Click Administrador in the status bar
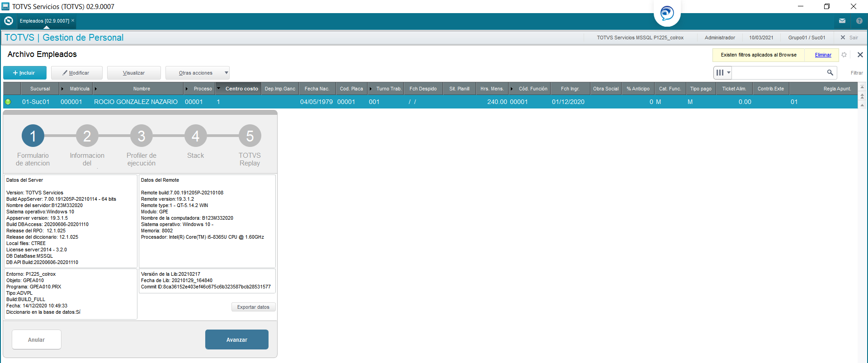This screenshot has width=868, height=363. click(720, 38)
